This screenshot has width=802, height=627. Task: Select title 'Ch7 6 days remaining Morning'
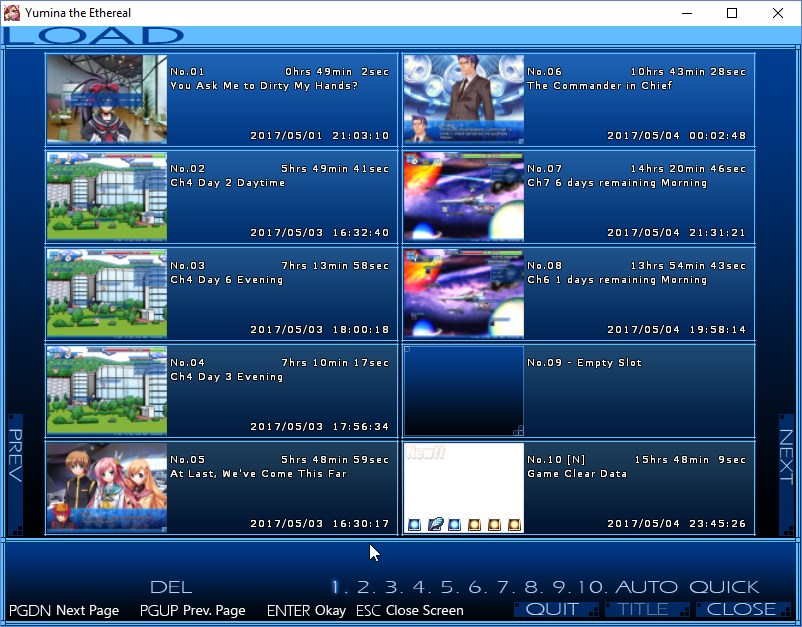click(x=617, y=183)
